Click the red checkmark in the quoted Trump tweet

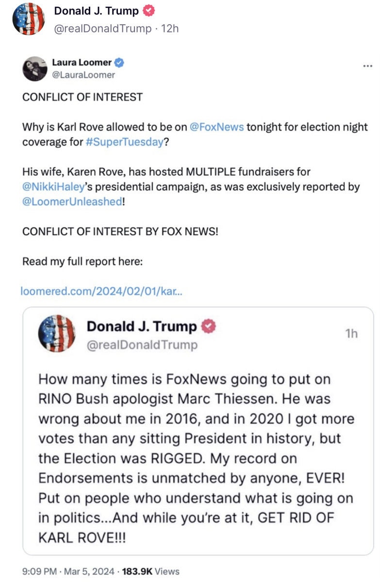click(207, 326)
